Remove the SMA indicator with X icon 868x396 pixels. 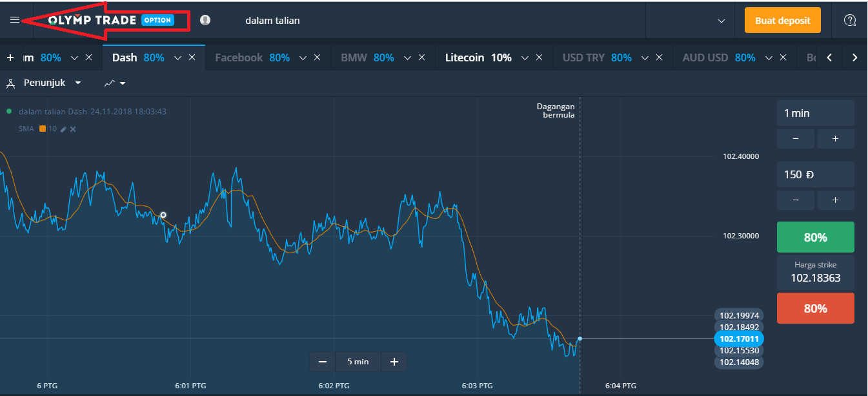[x=73, y=129]
